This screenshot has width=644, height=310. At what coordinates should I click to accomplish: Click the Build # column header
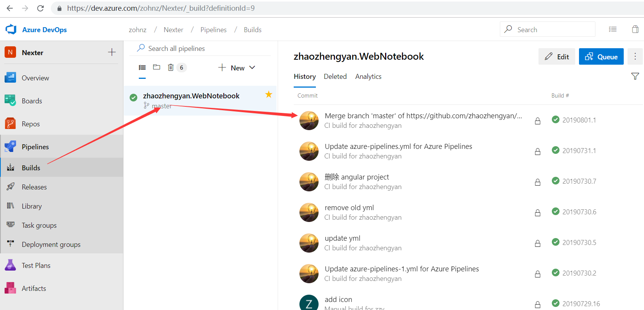(560, 96)
